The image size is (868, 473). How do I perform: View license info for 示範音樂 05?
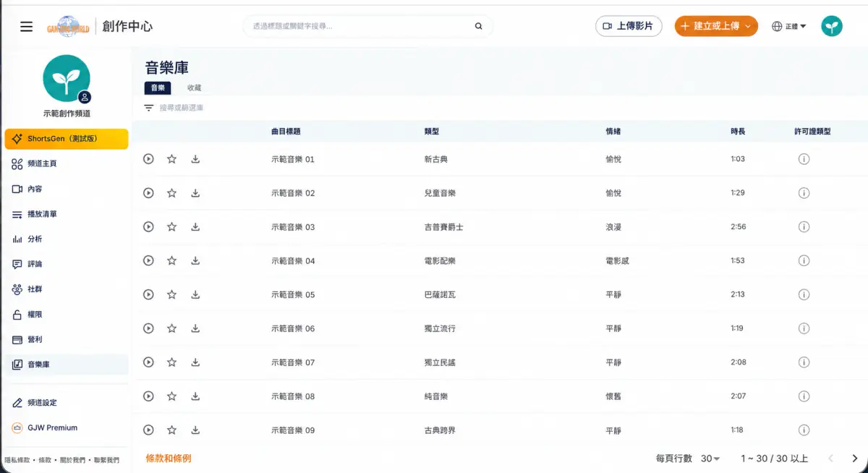click(804, 294)
